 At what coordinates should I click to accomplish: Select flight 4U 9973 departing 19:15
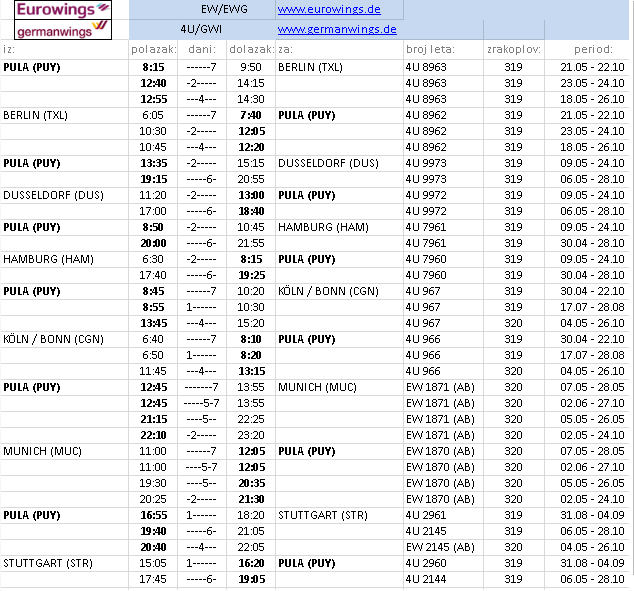[426, 179]
